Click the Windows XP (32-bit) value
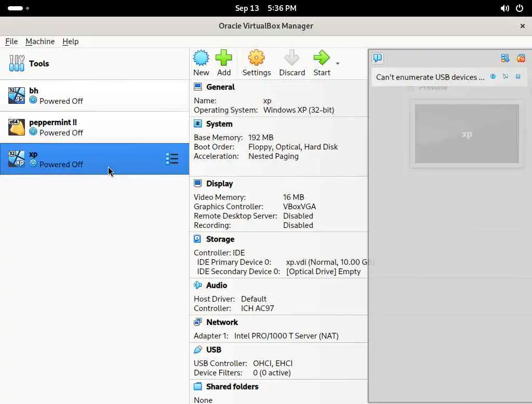The image size is (532, 404). [299, 110]
